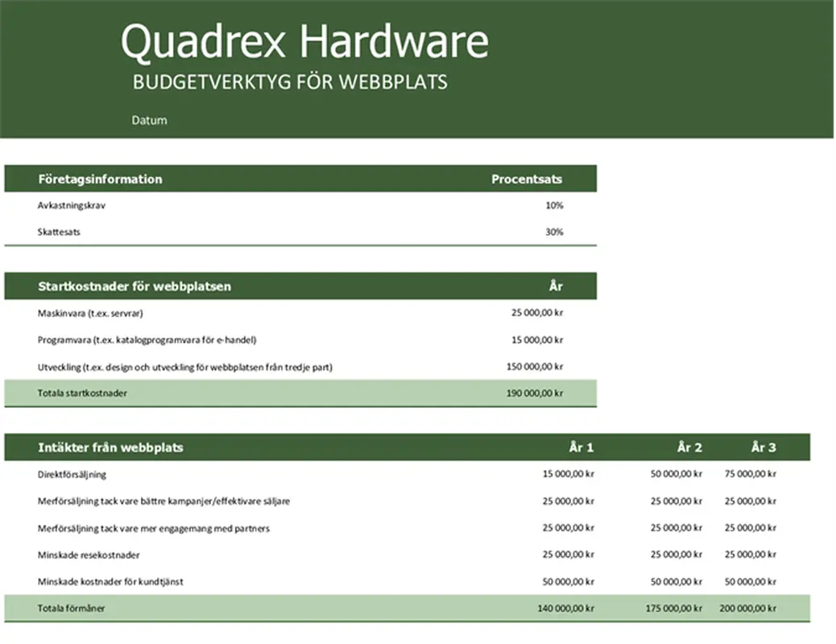Click the Direktförsäljning label
The width and height of the screenshot is (836, 644).
[72, 474]
